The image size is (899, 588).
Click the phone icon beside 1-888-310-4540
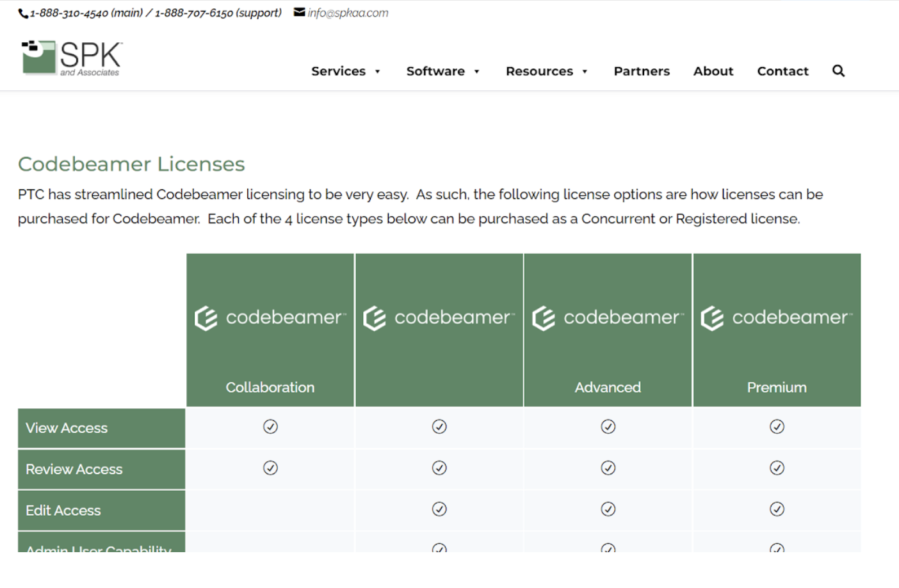point(23,13)
